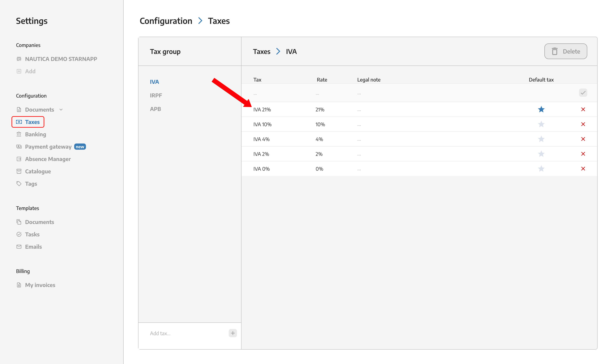The width and height of the screenshot is (612, 364).
Task: Click the Templates Documents copy icon
Action: (19, 222)
